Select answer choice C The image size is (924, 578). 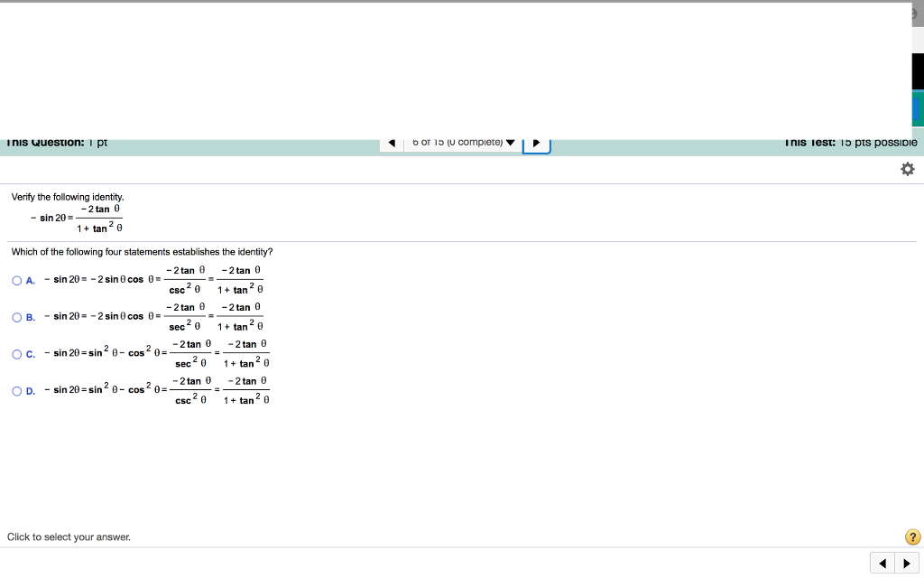pyautogui.click(x=16, y=353)
